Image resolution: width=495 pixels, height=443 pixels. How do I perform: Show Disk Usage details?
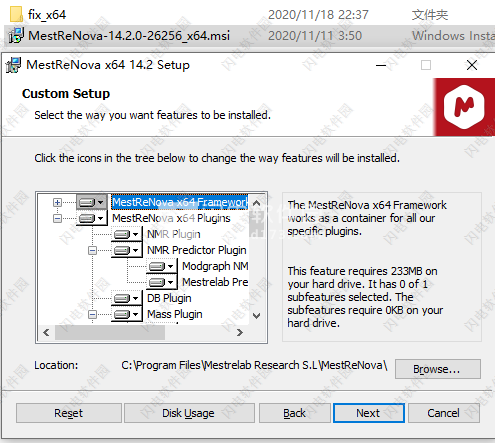pyautogui.click(x=189, y=413)
